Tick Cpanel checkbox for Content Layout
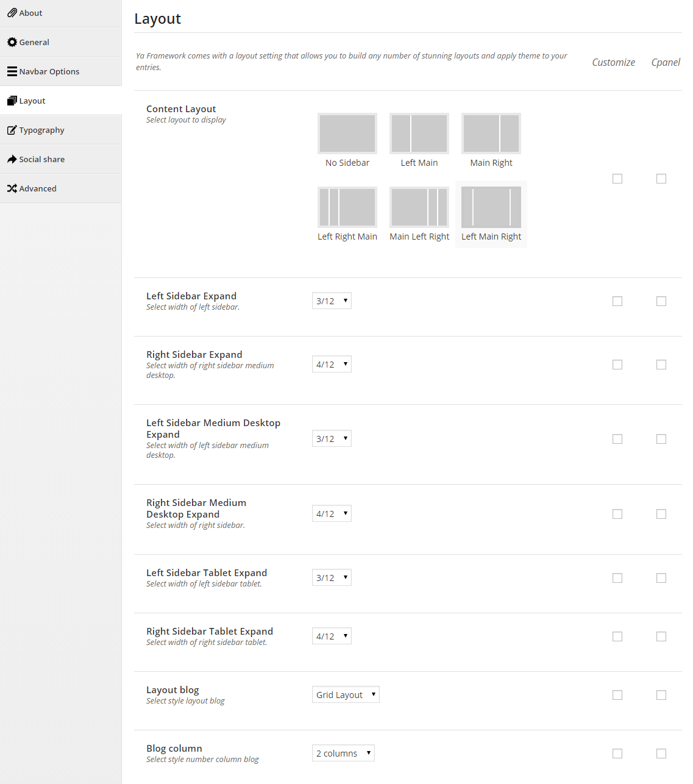 [661, 179]
